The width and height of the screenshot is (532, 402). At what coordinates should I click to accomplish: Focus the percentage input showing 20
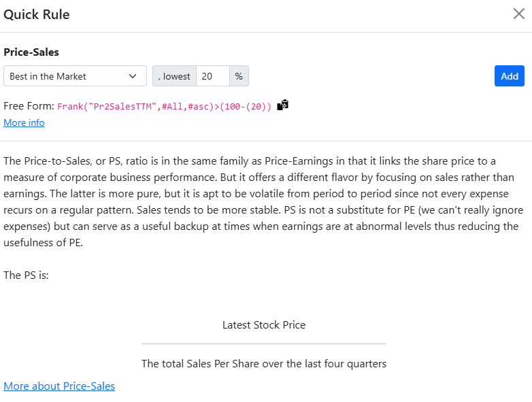click(x=213, y=76)
